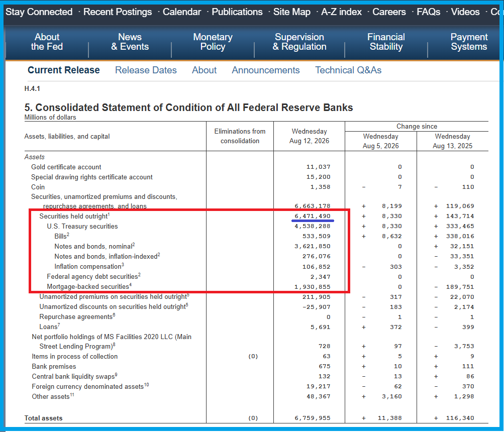This screenshot has height=432, width=504.
Task: Switch to the About tab
Action: pos(204,70)
